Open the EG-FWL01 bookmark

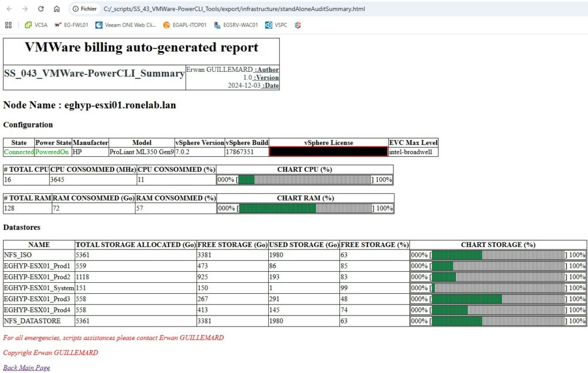pyautogui.click(x=71, y=25)
